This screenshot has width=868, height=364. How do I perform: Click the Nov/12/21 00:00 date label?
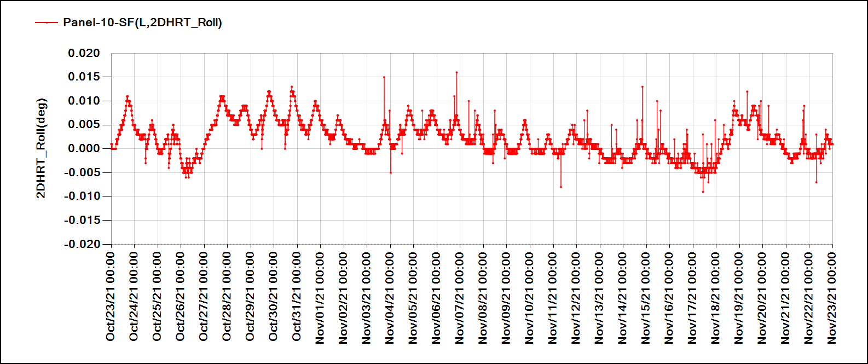pyautogui.click(x=576, y=297)
